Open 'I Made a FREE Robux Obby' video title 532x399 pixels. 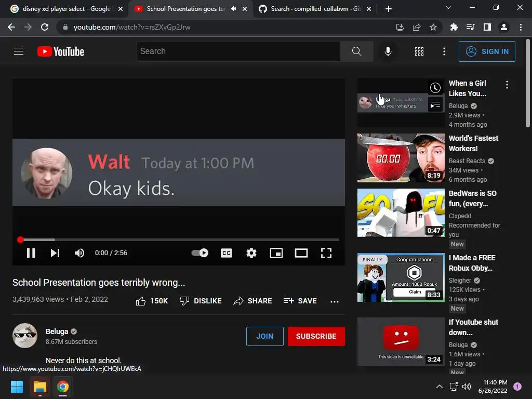pyautogui.click(x=472, y=263)
